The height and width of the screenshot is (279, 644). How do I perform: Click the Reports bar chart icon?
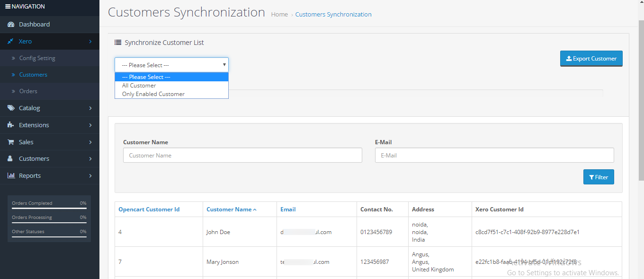click(x=11, y=175)
